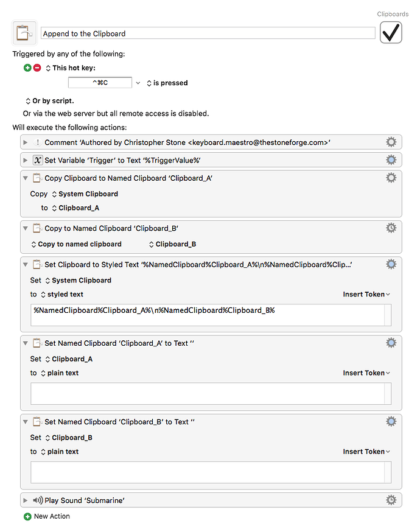Click the speaker icon of Play Sound action
This screenshot has width=420, height=532.
tap(38, 500)
